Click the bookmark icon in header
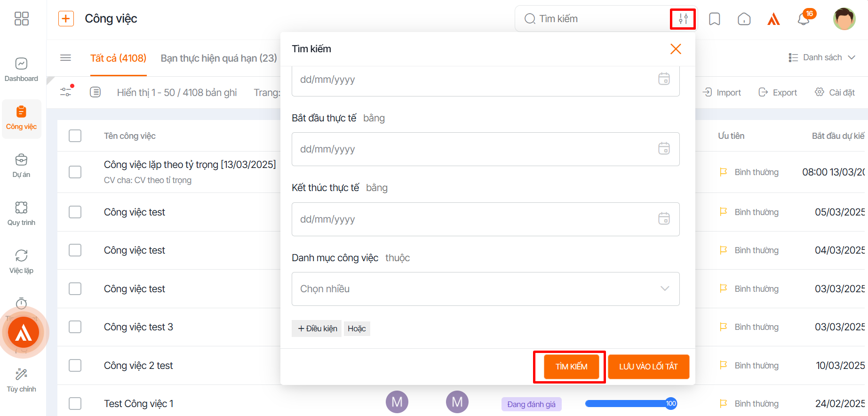This screenshot has width=868, height=416. pyautogui.click(x=714, y=19)
